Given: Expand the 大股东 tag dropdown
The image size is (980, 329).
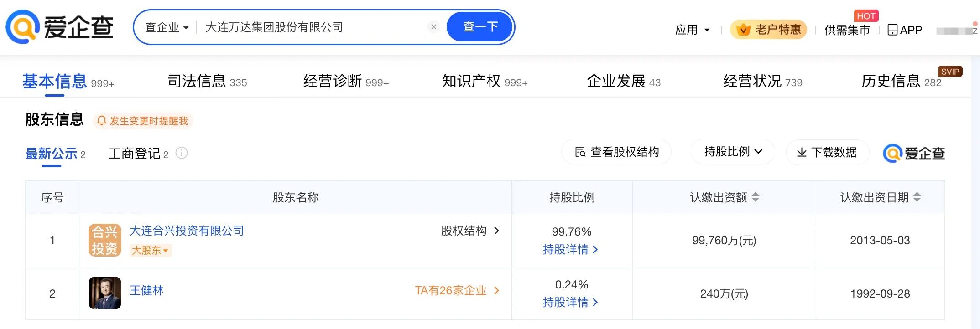Looking at the screenshot, I should click(x=150, y=250).
